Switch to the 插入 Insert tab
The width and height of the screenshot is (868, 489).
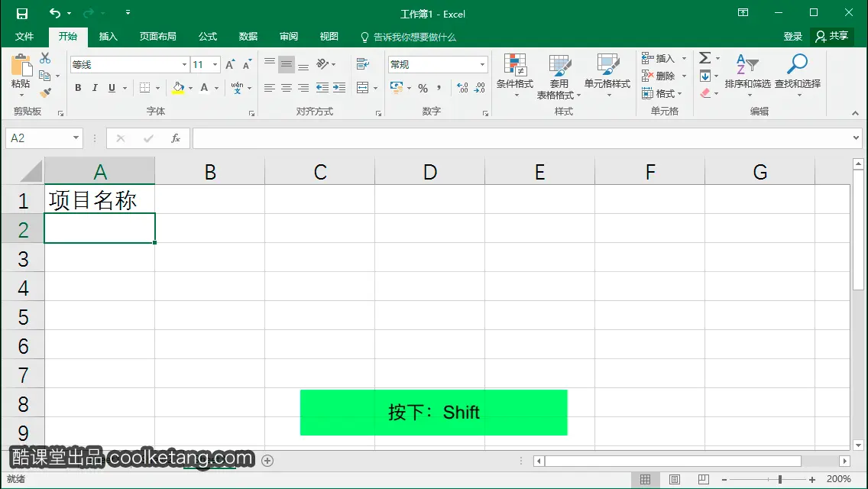pyautogui.click(x=108, y=37)
